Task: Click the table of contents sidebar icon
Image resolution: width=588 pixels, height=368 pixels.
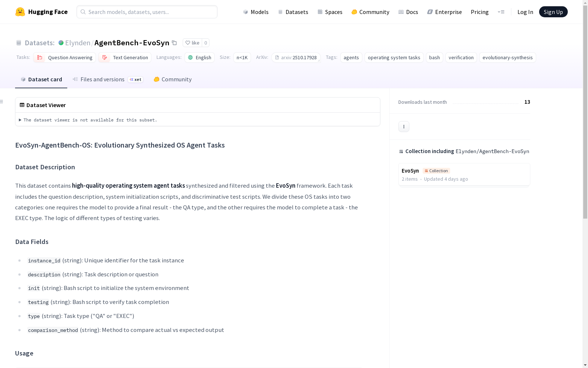Action: pyautogui.click(x=2, y=102)
